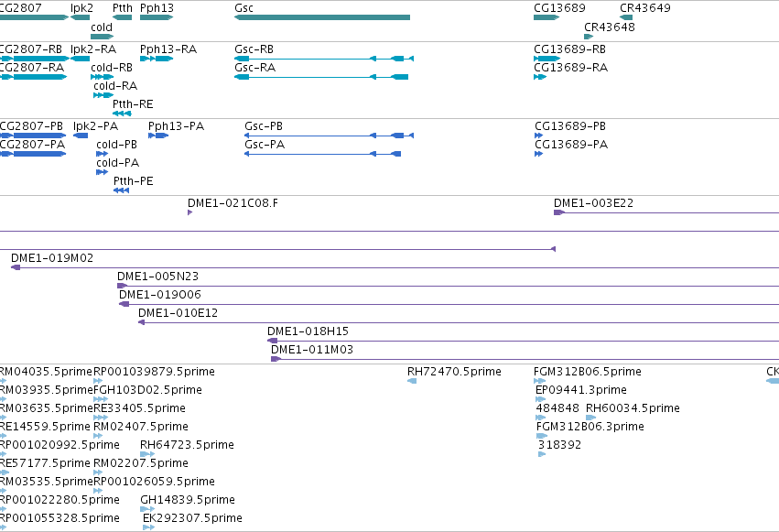Click the Ptth gene arrow
The image size is (779, 532).
[123, 17]
